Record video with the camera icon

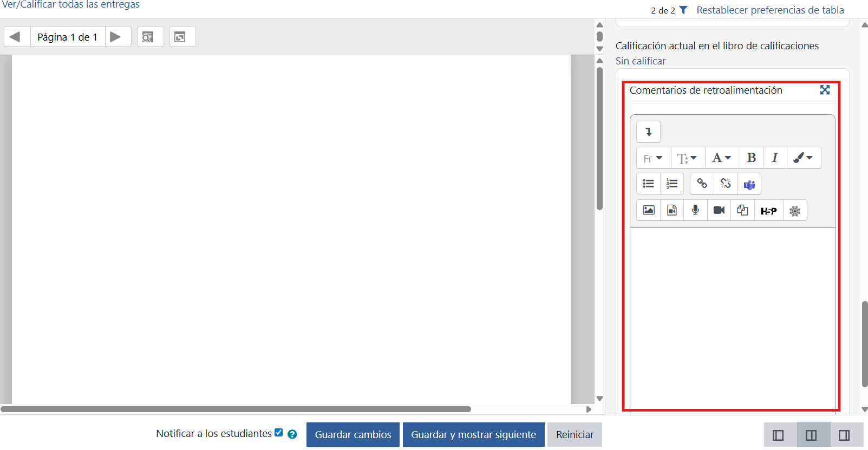(719, 211)
